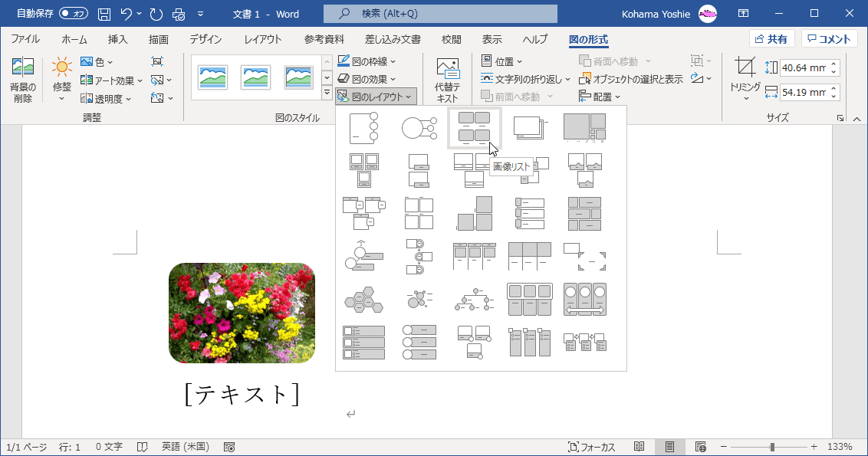Viewport: 868px width, 456px height.
Task: Switch to web layout view icon
Action: [x=700, y=447]
